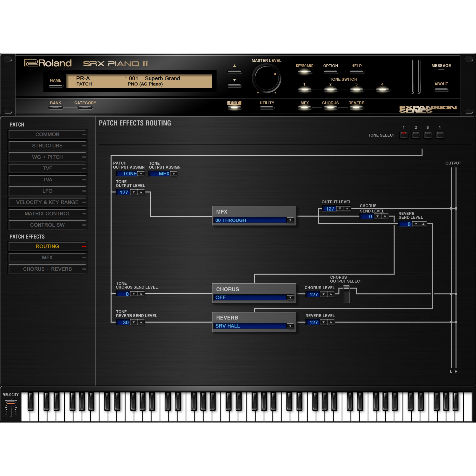
Task: Open the CONTROL SW page
Action: click(48, 225)
